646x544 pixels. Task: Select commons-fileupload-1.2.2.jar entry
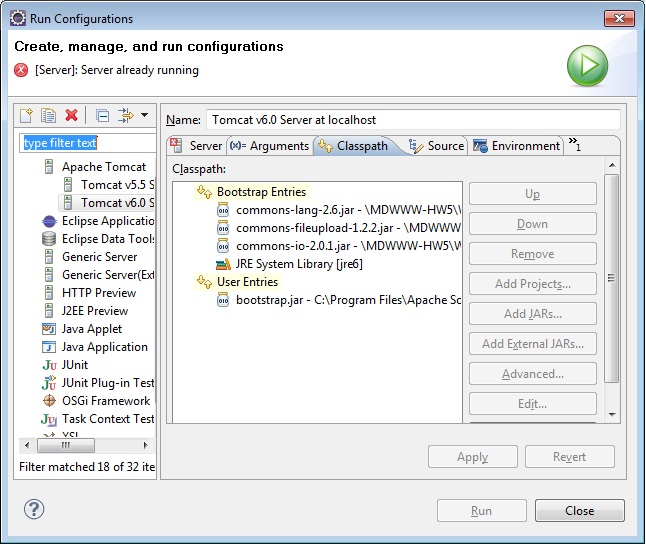348,228
